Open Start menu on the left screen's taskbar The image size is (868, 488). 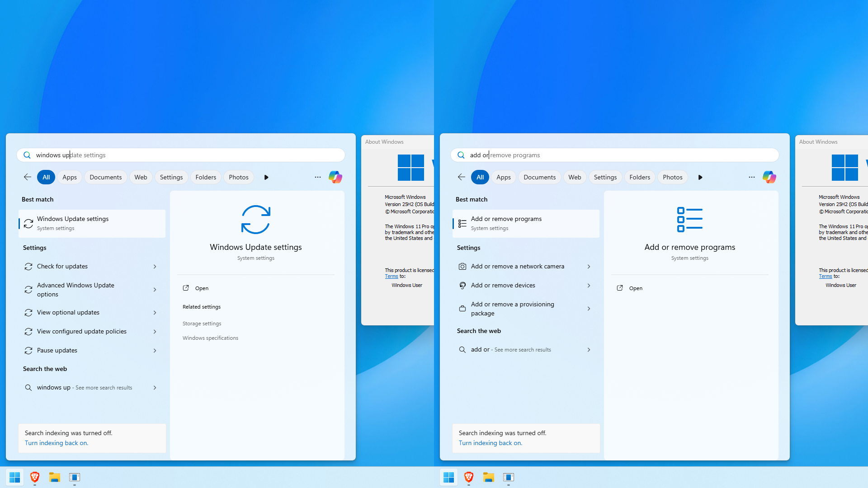(x=15, y=477)
